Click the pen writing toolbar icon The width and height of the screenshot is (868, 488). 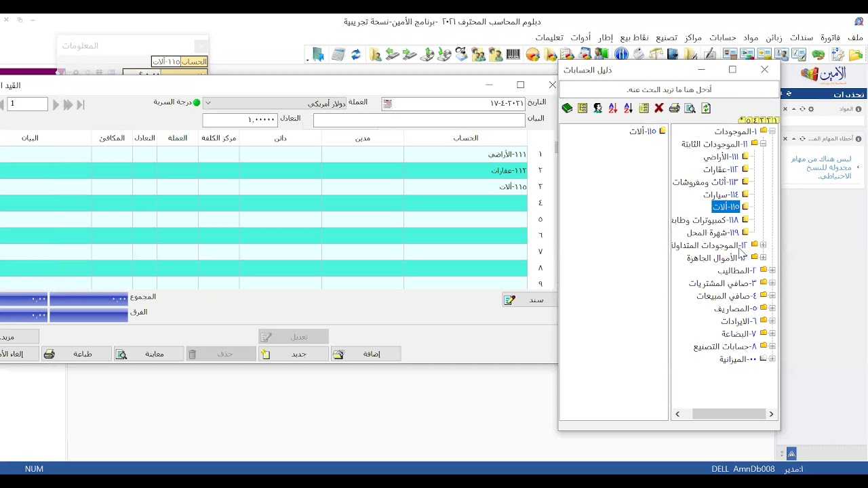click(x=710, y=54)
